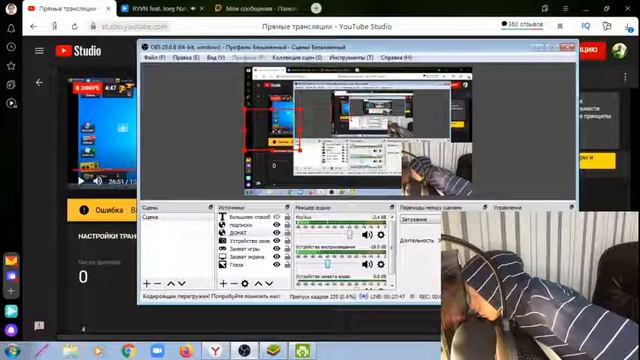Click the browser back arrow button

[x=34, y=27]
